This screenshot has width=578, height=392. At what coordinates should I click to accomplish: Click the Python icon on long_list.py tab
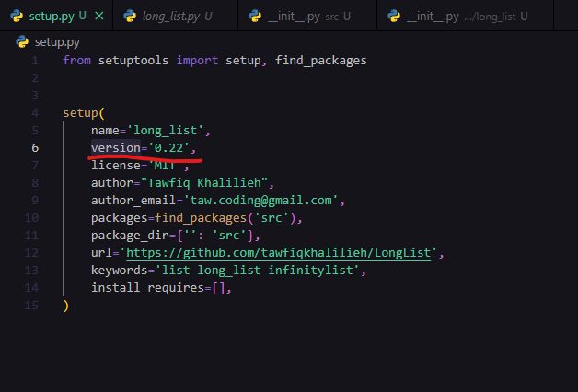(130, 17)
